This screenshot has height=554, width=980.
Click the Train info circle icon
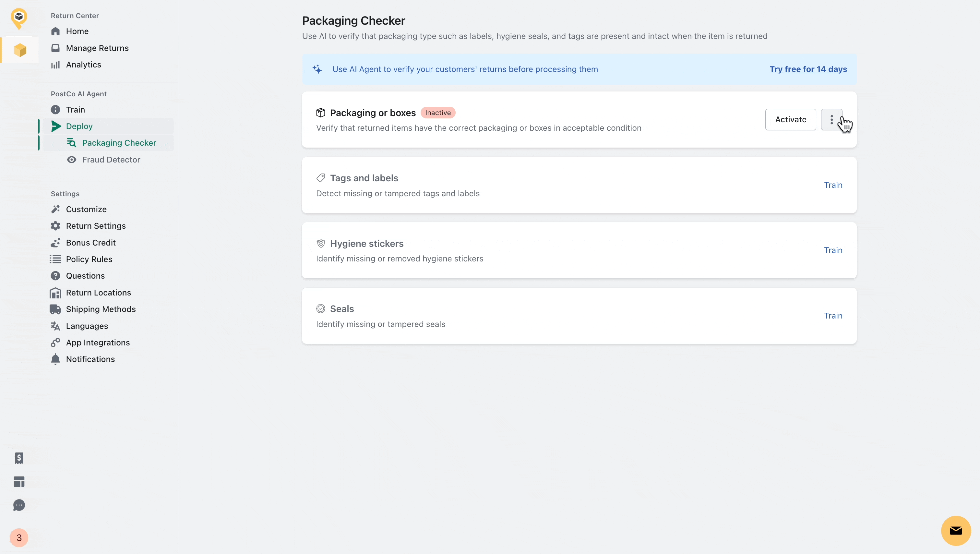pyautogui.click(x=55, y=110)
